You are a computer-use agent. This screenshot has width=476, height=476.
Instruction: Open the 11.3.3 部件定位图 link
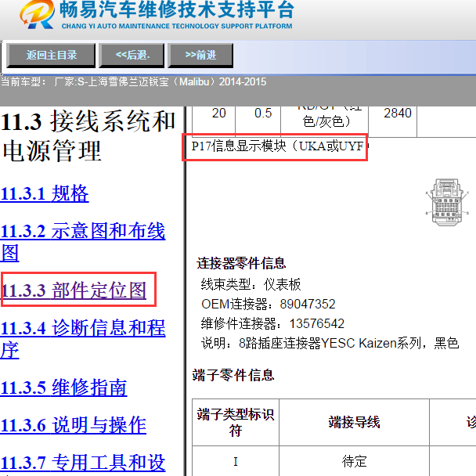74,290
